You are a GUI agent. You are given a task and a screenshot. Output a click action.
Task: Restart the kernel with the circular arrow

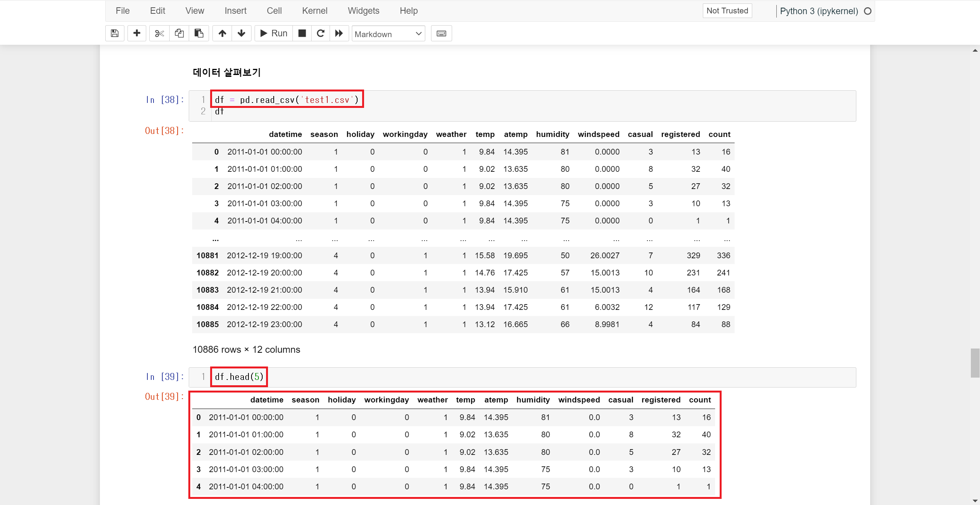(320, 33)
